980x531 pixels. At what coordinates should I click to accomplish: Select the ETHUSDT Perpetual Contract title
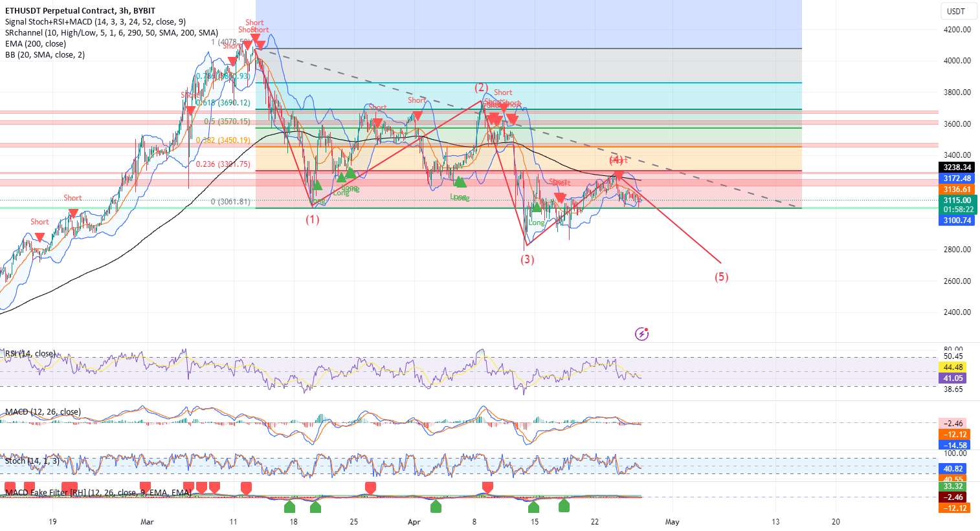click(x=80, y=11)
